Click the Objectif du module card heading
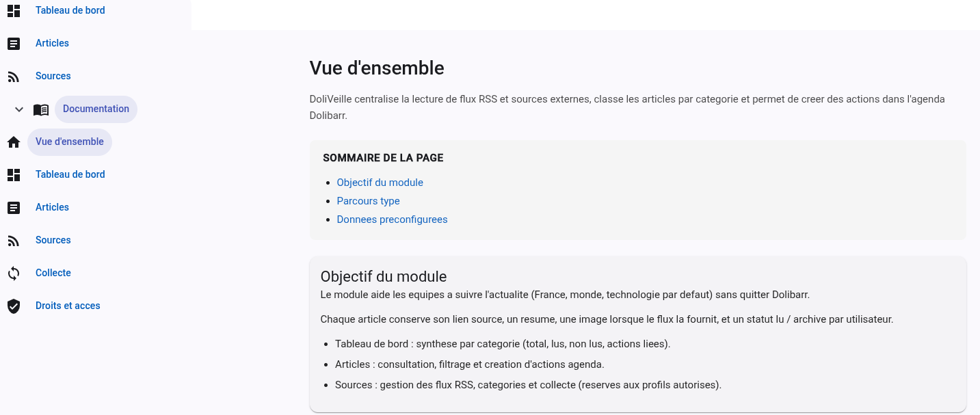This screenshot has width=980, height=415. (x=384, y=277)
